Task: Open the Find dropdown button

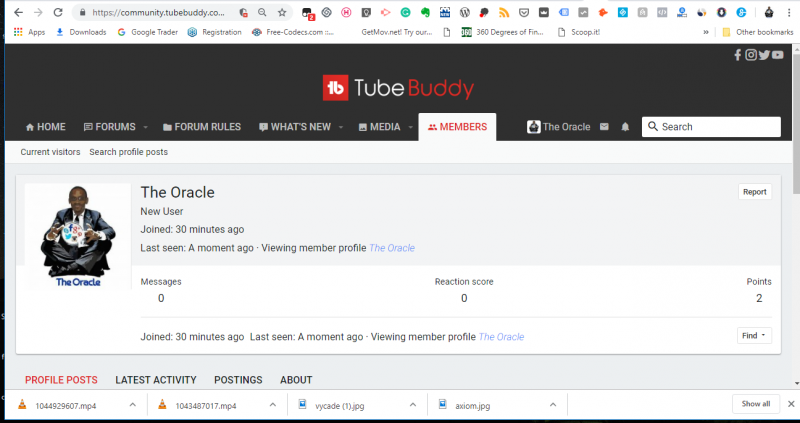Action: (754, 336)
